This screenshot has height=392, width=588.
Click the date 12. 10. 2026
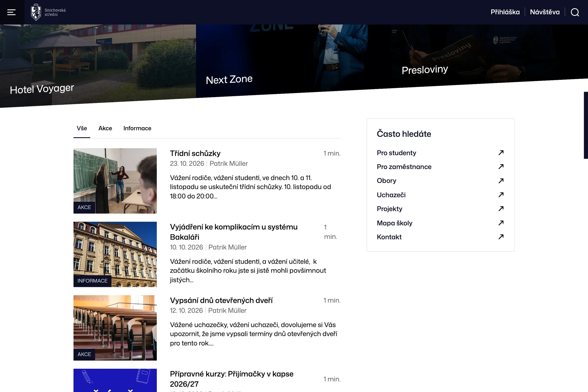(186, 310)
